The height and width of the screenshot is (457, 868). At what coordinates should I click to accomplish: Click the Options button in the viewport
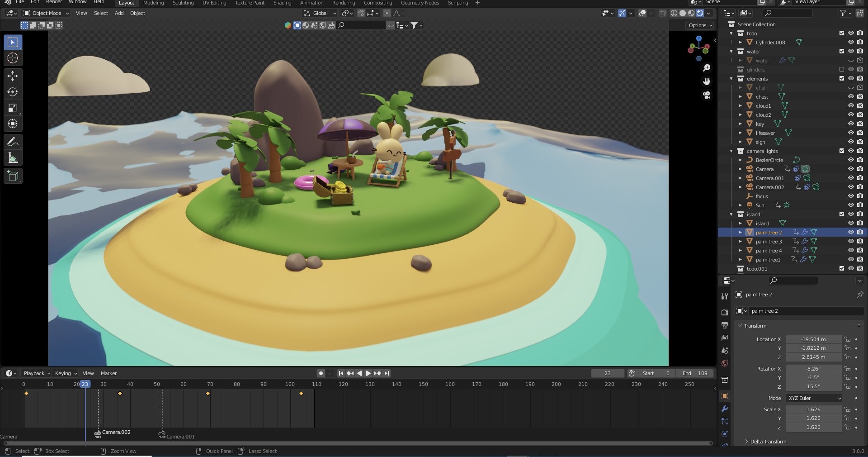click(700, 25)
